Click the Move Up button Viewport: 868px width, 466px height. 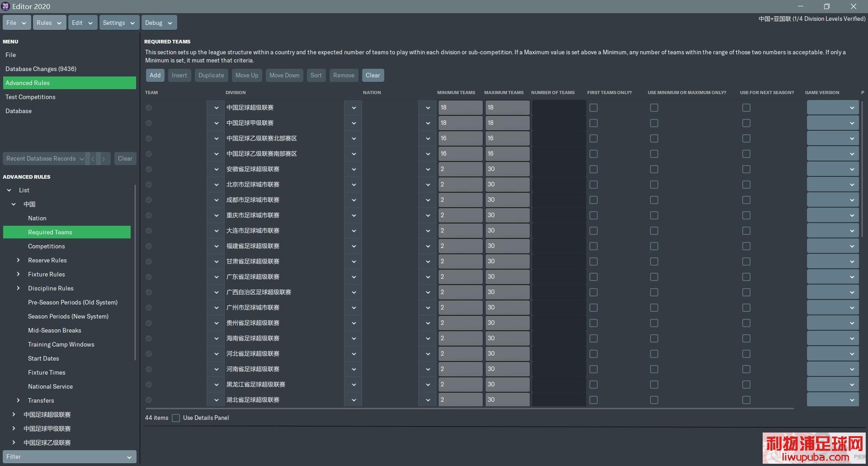pyautogui.click(x=247, y=75)
